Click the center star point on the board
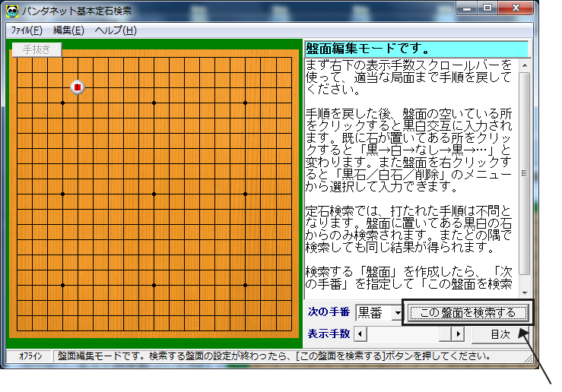Image resolution: width=562 pixels, height=392 pixels. point(154,194)
